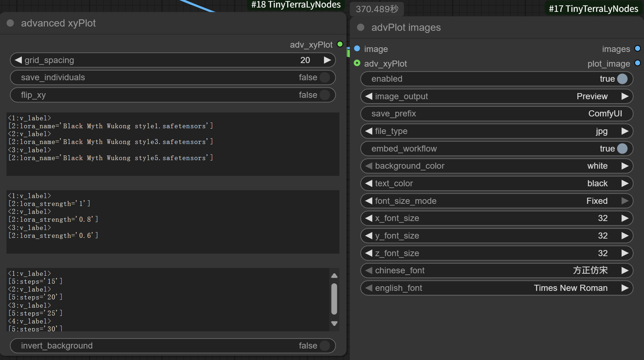Viewport: 644px width, 360px height.
Task: Select previous background_color option
Action: (369, 166)
